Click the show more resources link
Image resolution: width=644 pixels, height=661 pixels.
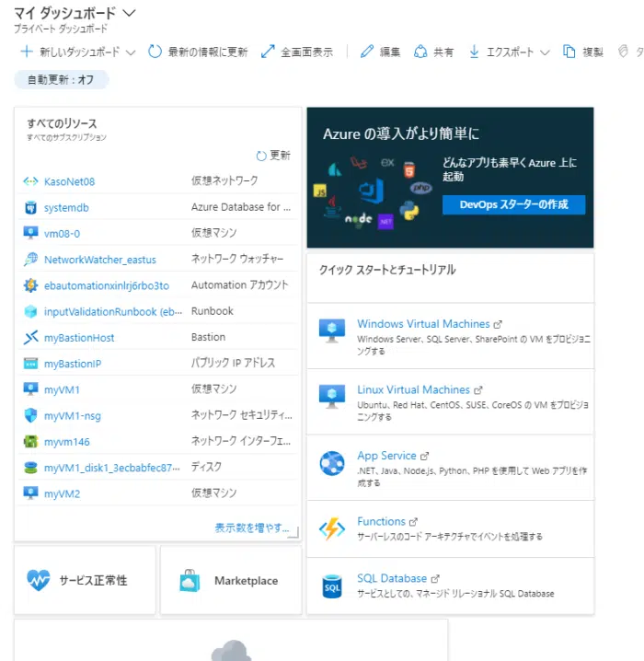[x=251, y=528]
